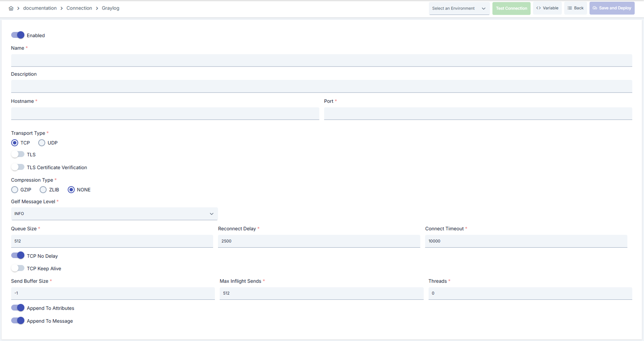The height and width of the screenshot is (341, 644).
Task: Click the Hostname text field
Action: tap(165, 114)
